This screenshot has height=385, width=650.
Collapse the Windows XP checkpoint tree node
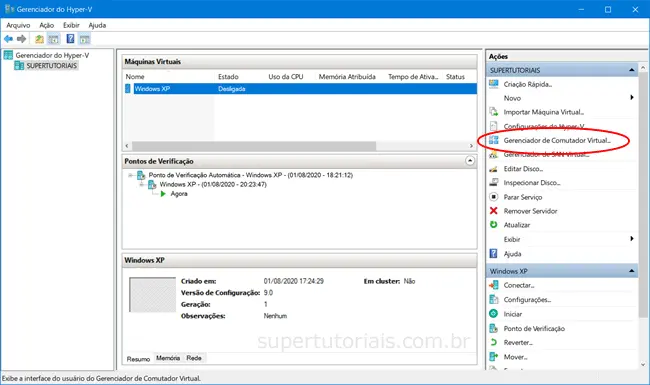[x=142, y=184]
